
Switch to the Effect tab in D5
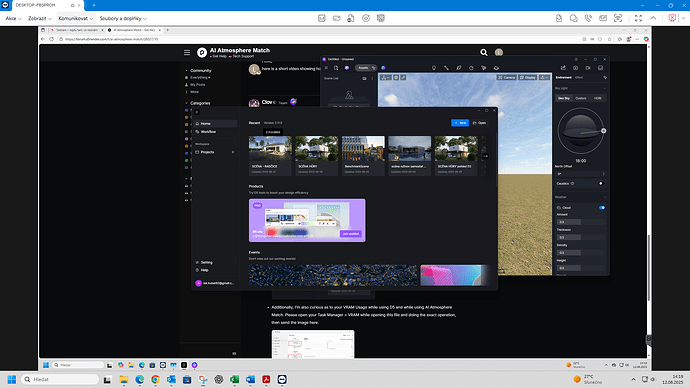[x=579, y=77]
